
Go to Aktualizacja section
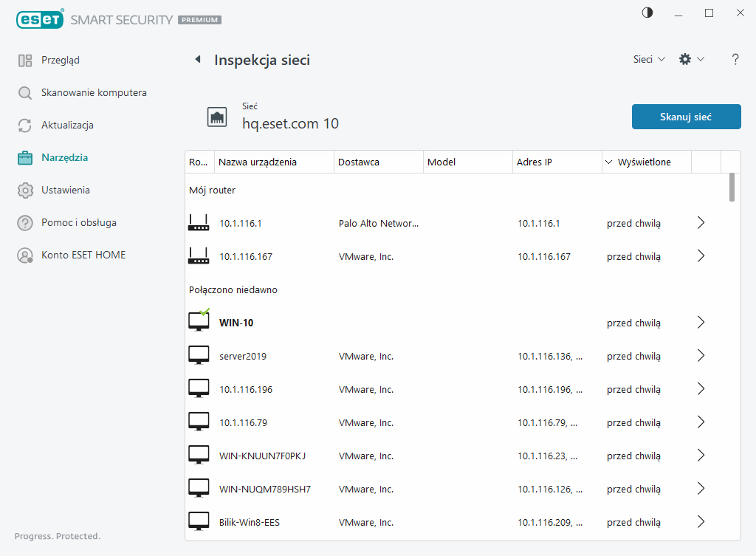click(x=67, y=126)
